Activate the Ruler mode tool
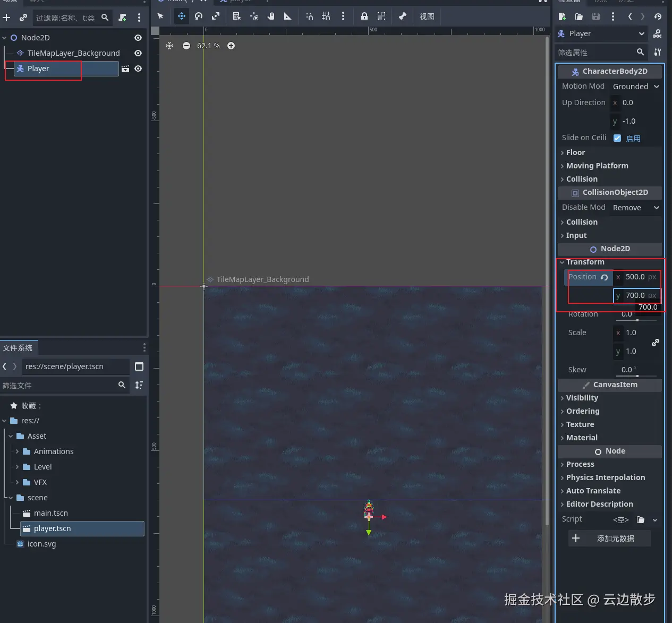Image resolution: width=672 pixels, height=623 pixels. pos(288,16)
